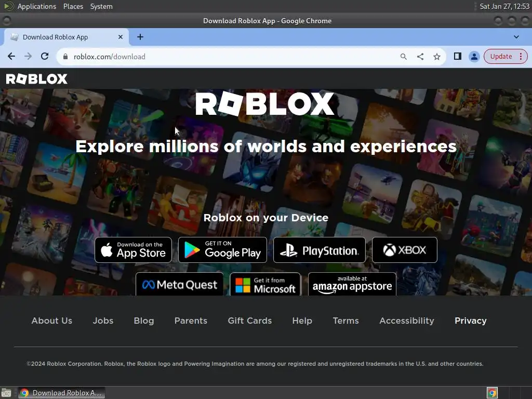Reload the Roblox download page

pyautogui.click(x=45, y=56)
